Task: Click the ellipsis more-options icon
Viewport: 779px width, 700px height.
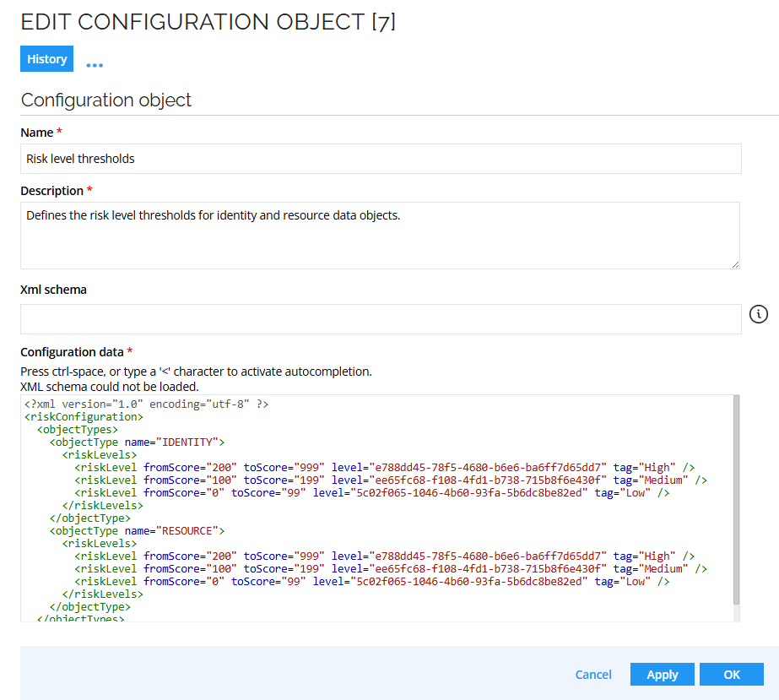Action: coord(94,62)
